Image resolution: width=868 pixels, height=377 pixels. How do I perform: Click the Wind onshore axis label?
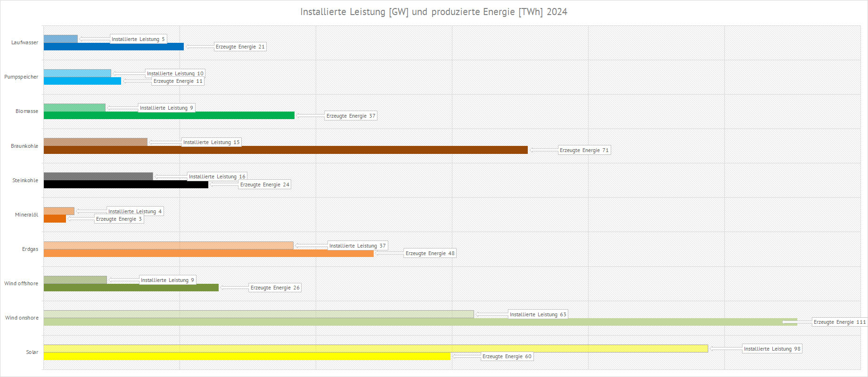tap(22, 318)
